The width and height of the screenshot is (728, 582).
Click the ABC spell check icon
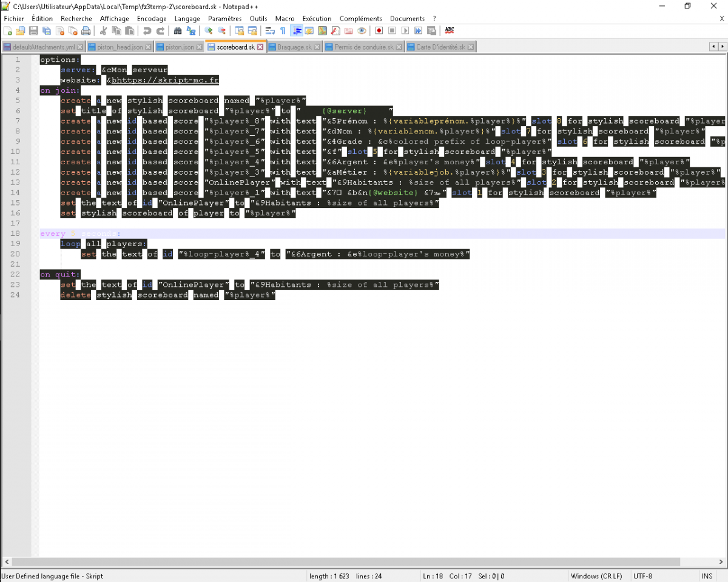point(450,31)
